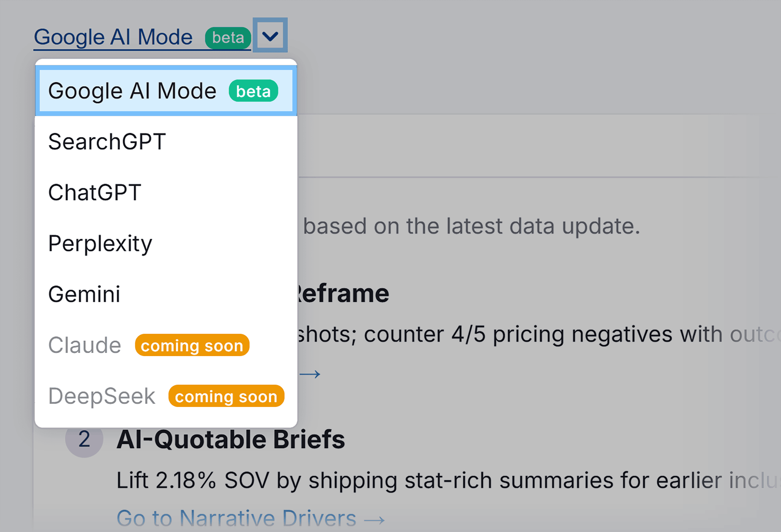Choose Gemini from the platform menu

coord(84,294)
